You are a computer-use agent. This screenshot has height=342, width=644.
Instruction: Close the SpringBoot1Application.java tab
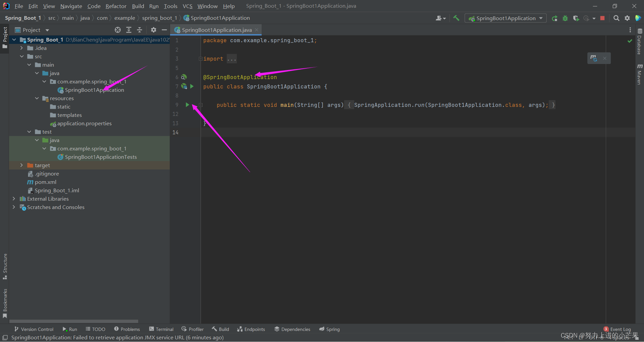point(257,30)
